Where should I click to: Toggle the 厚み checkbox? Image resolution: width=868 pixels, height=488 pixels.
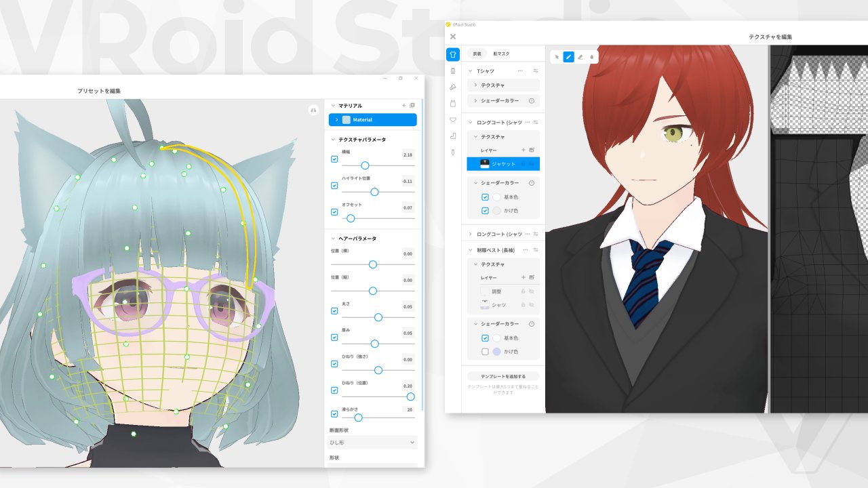point(334,337)
